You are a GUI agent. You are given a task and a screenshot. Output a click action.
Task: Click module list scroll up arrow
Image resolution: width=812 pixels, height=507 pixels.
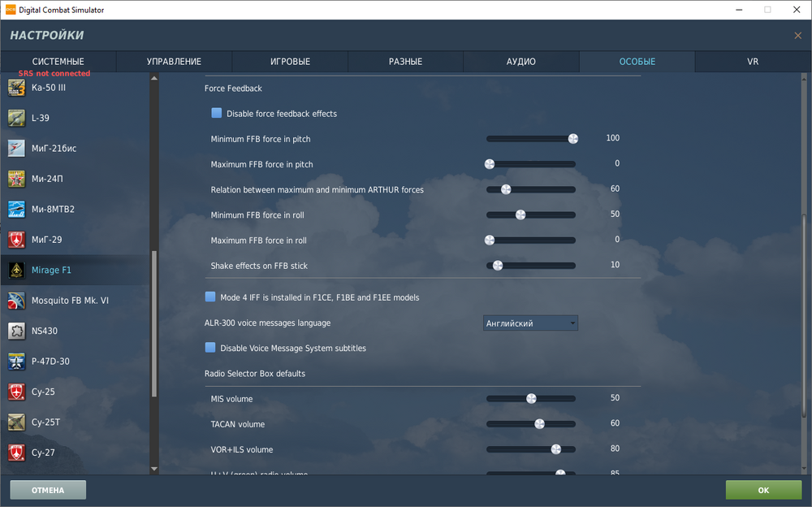click(x=153, y=78)
